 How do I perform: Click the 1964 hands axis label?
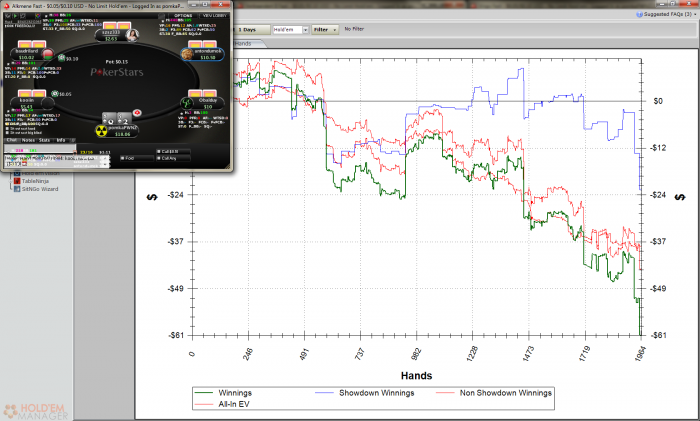pyautogui.click(x=641, y=354)
